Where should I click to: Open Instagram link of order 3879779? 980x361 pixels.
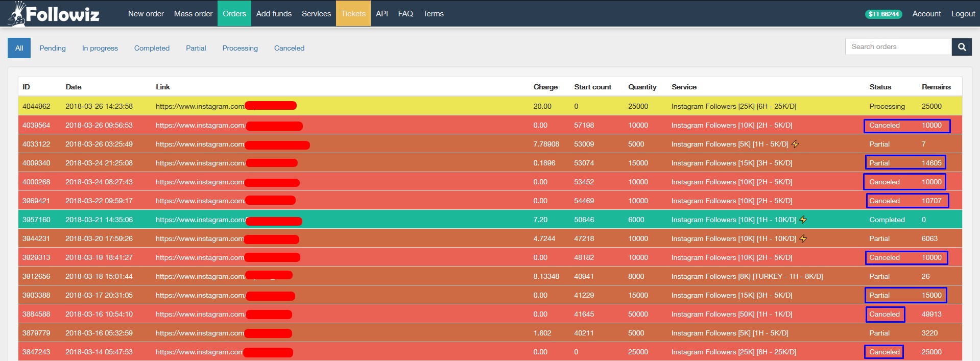[224, 333]
